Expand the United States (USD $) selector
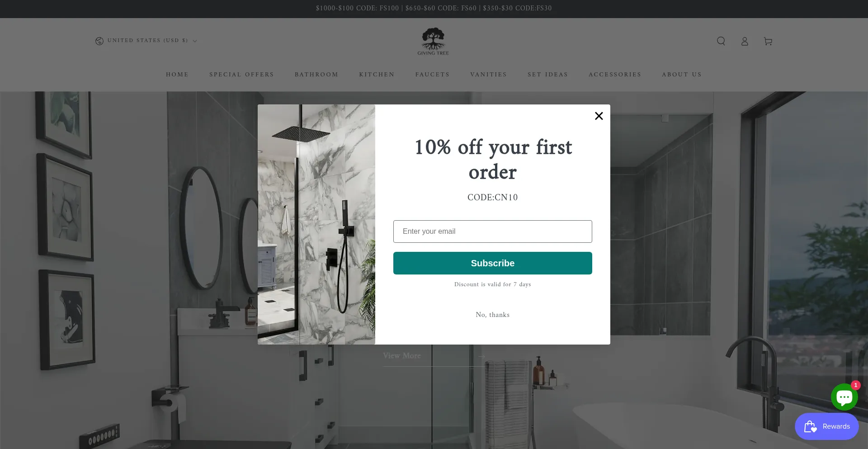Image resolution: width=868 pixels, height=449 pixels. [x=146, y=41]
